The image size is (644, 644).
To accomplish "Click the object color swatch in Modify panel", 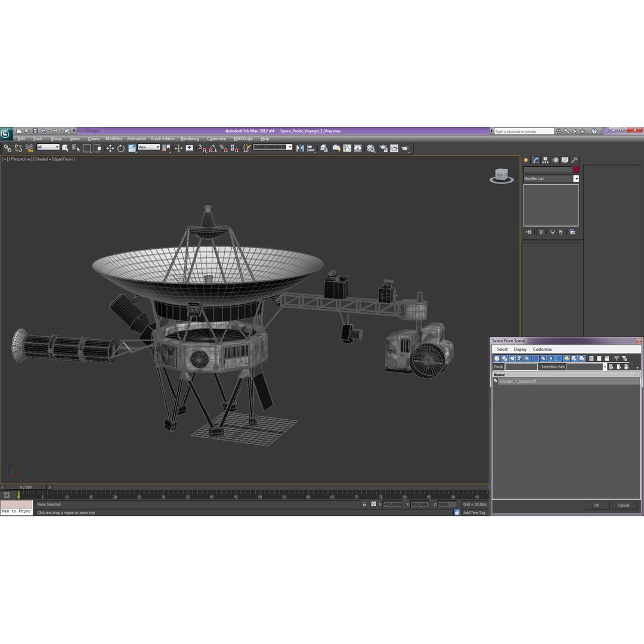I will pos(576,169).
